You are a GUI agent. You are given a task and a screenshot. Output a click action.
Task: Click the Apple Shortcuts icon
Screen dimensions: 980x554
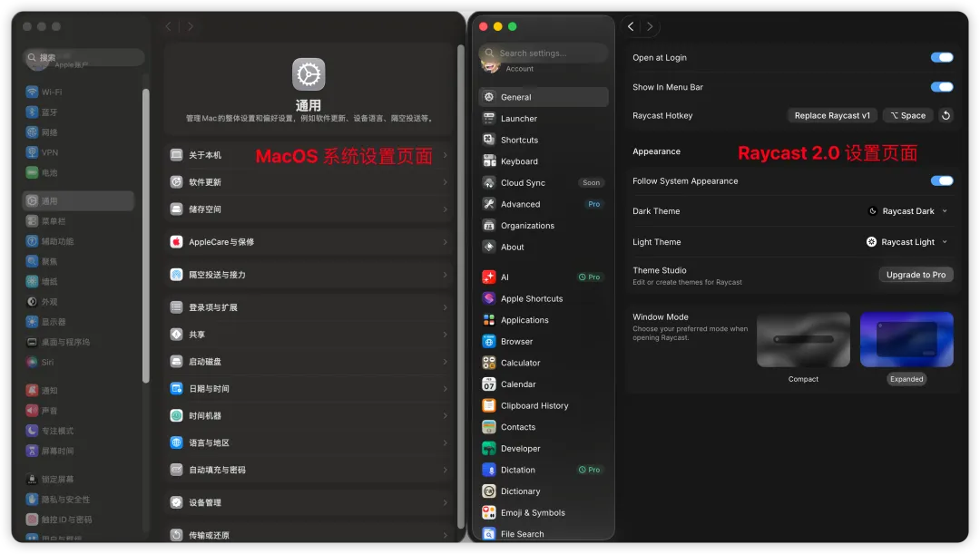[489, 298]
